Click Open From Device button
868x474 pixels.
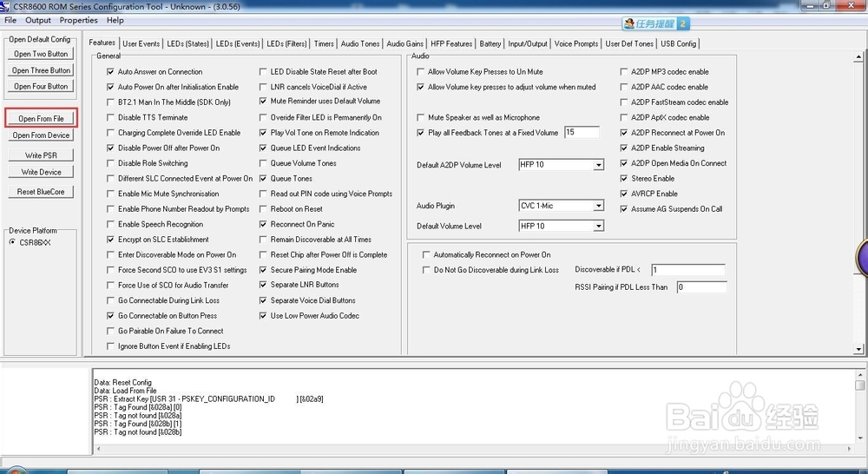[x=41, y=135]
